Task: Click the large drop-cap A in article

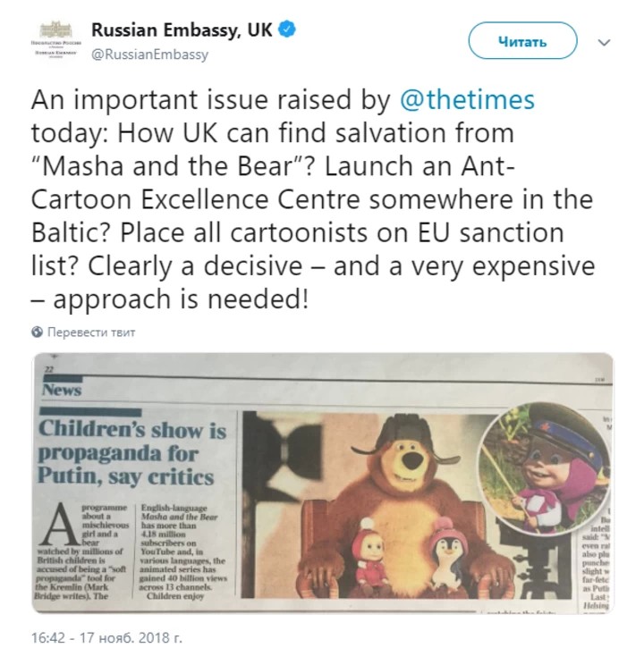Action: (x=58, y=524)
